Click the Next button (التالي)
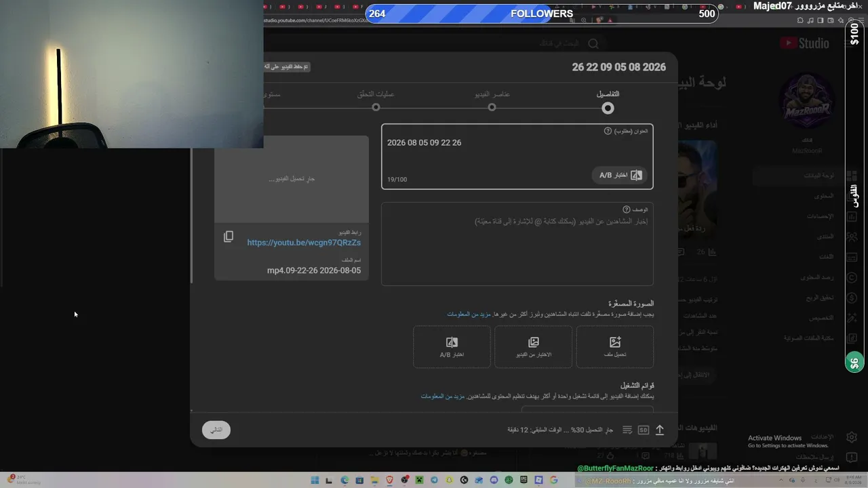 (216, 430)
